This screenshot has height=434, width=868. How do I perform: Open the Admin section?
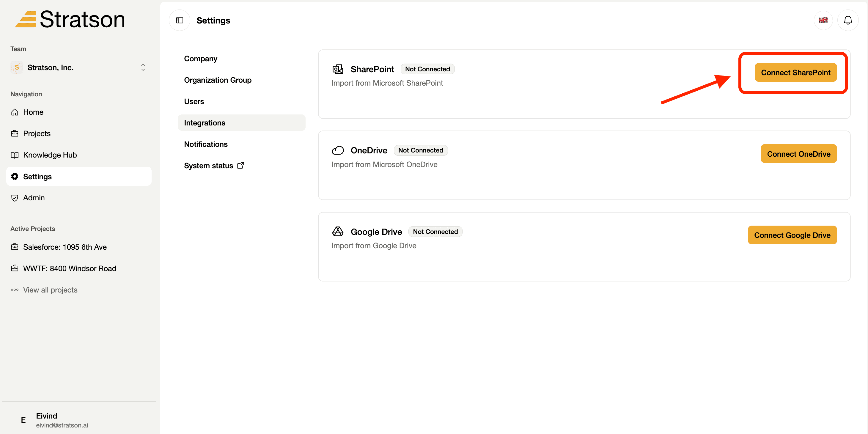79,198
